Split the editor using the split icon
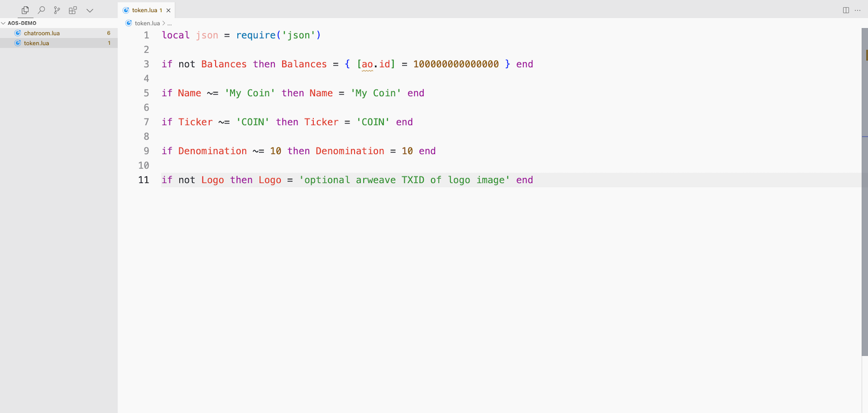 click(x=846, y=10)
